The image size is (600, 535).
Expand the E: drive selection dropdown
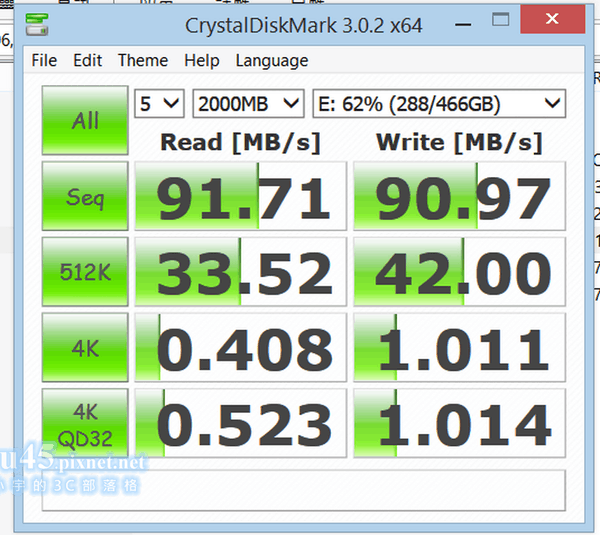[439, 104]
